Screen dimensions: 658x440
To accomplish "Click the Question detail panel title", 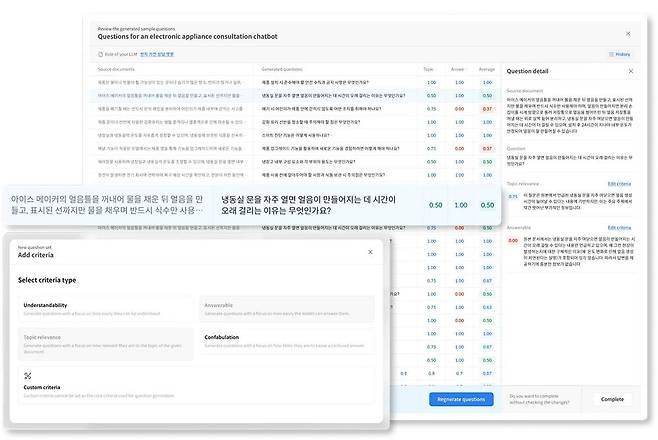I will tap(527, 71).
